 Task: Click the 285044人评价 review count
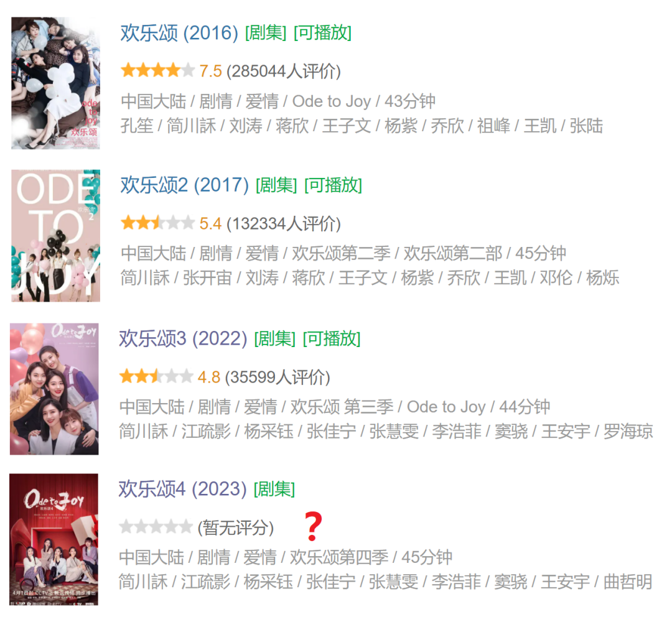[x=284, y=71]
